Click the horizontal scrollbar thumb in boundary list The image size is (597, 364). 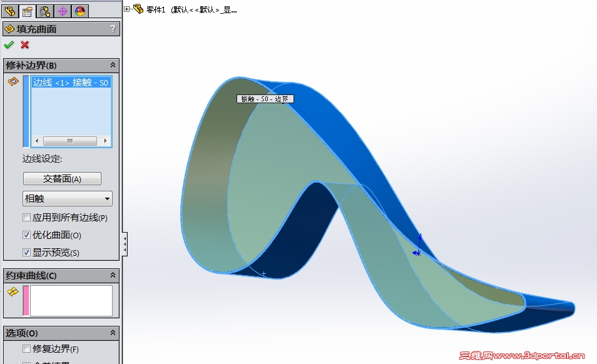[x=69, y=141]
